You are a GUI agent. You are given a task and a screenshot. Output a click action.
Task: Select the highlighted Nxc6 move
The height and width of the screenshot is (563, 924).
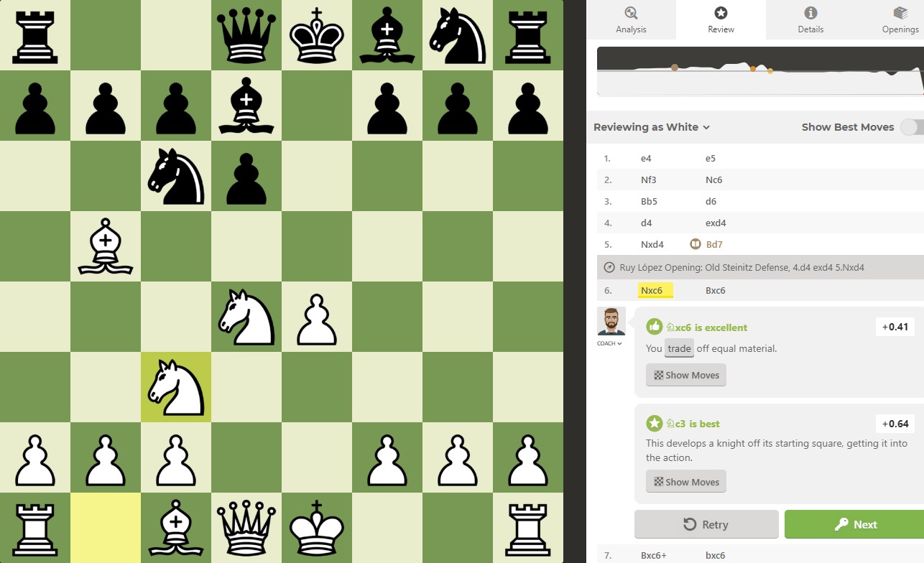coord(655,290)
